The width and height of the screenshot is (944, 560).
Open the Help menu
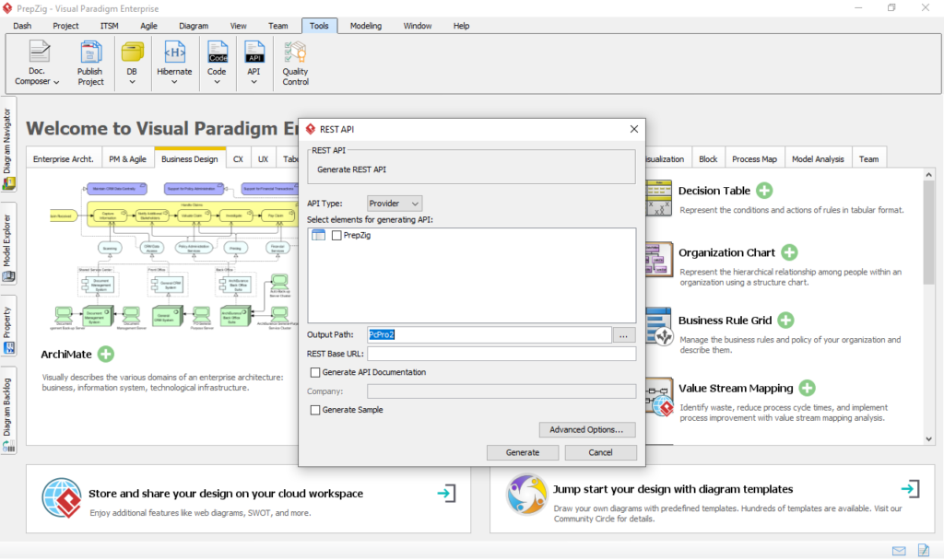tap(461, 26)
